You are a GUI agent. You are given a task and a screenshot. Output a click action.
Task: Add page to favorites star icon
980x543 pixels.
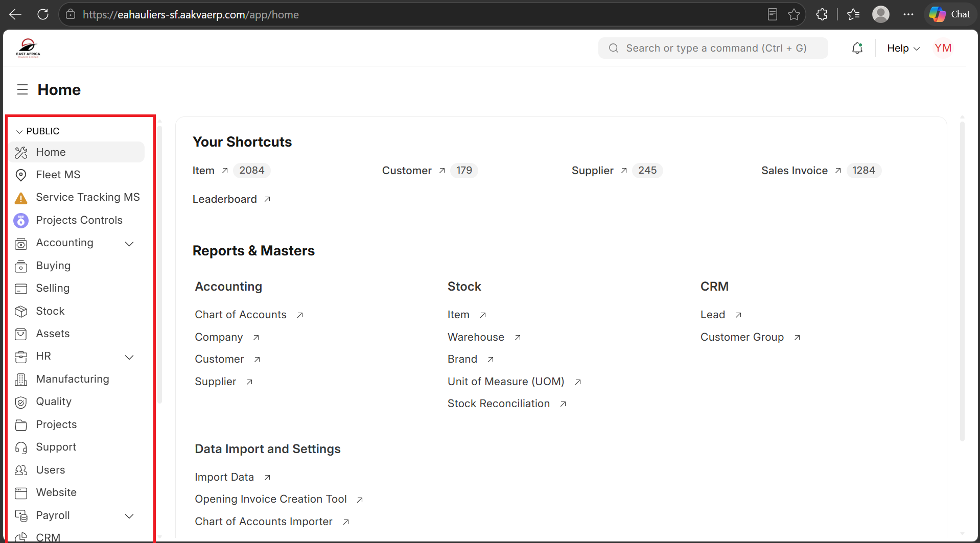794,14
